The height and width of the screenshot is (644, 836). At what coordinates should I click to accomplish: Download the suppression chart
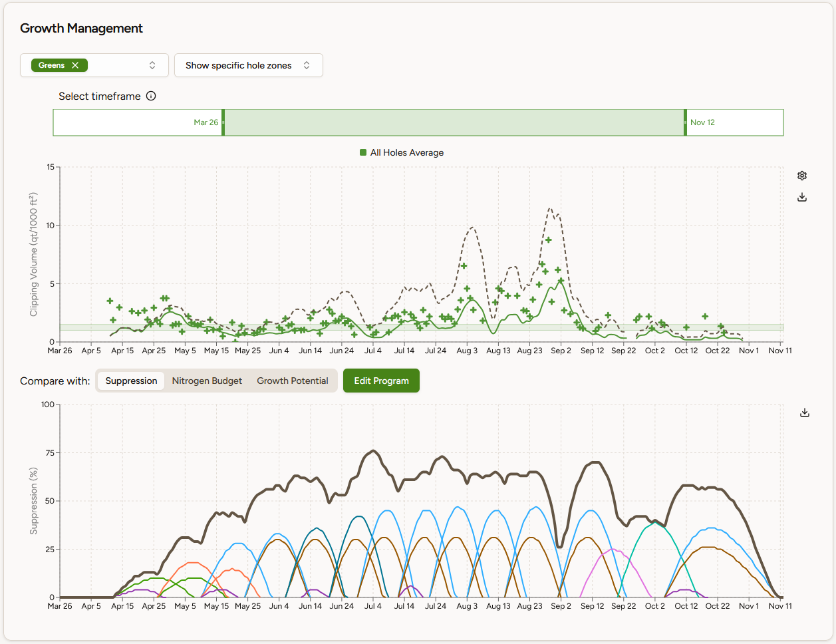pyautogui.click(x=805, y=412)
